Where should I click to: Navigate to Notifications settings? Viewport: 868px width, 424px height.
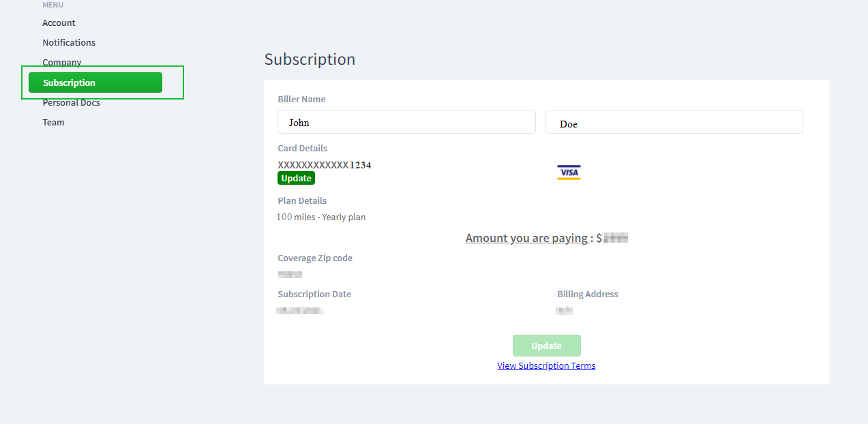(69, 42)
